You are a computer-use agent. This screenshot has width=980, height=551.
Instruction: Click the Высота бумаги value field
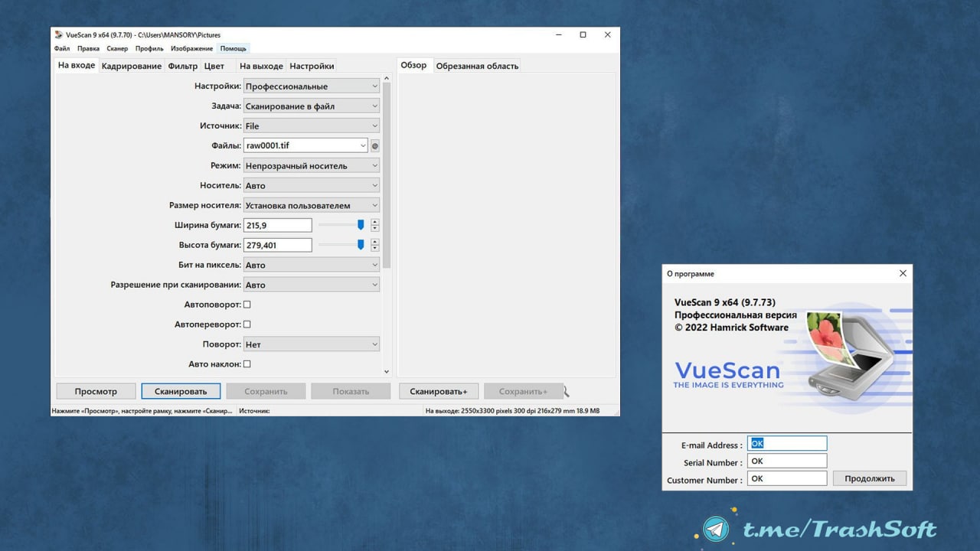pos(278,245)
